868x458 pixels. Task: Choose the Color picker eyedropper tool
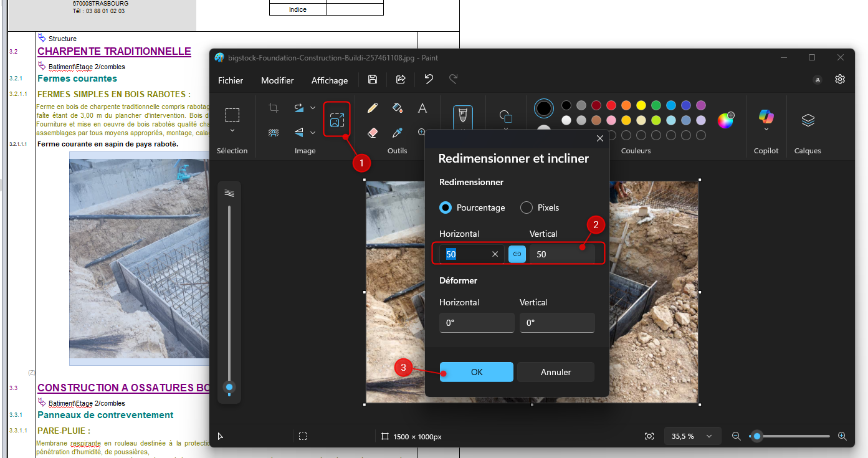pos(397,132)
